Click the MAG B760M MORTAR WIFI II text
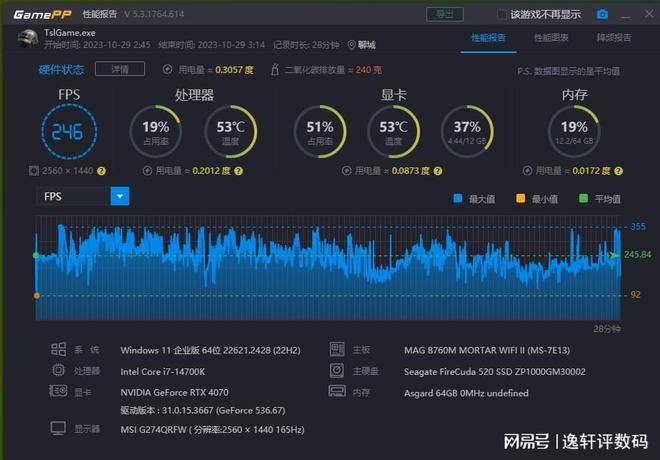 tap(487, 350)
